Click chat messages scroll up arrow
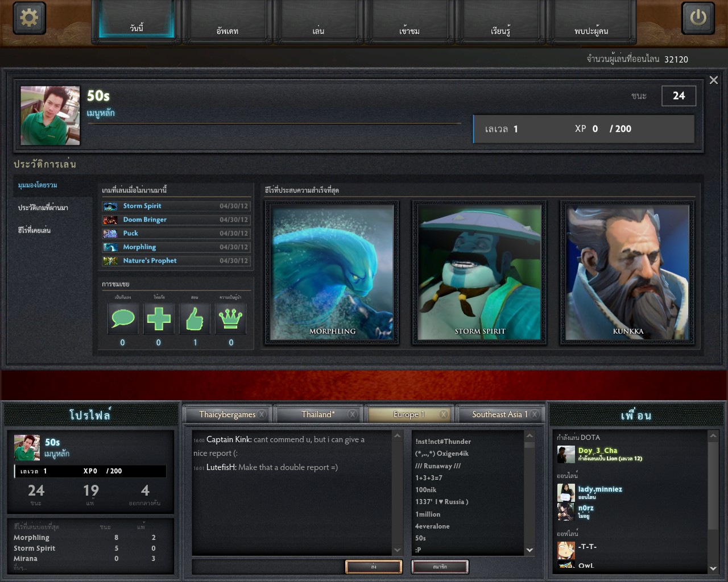 click(397, 436)
